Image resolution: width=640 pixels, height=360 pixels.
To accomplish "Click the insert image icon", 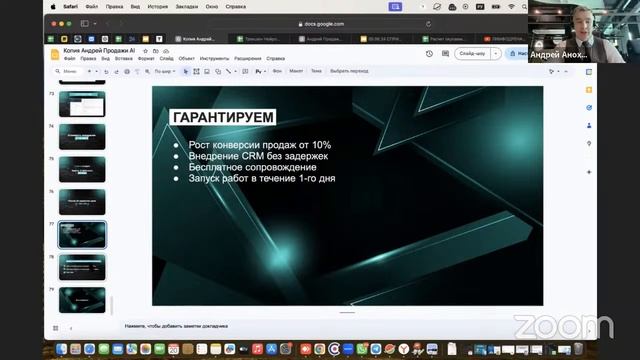I will point(207,71).
